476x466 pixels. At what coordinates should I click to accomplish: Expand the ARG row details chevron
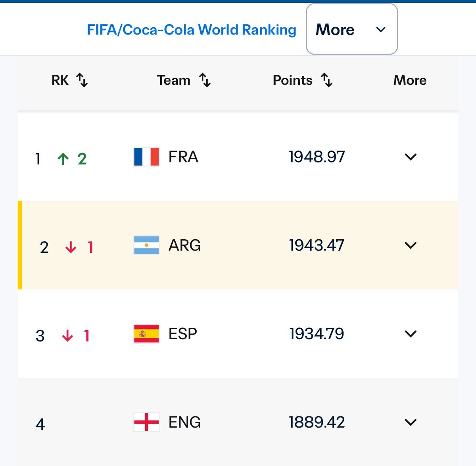click(x=411, y=245)
